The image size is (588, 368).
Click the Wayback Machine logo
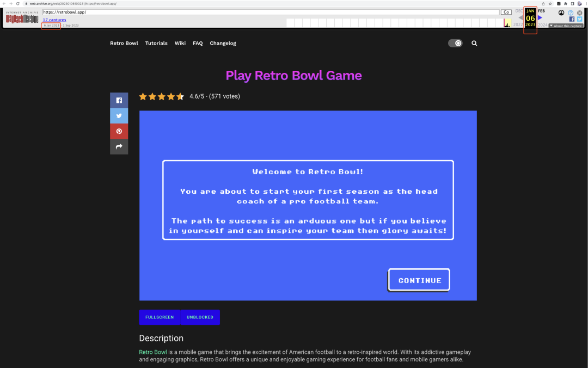pyautogui.click(x=22, y=17)
